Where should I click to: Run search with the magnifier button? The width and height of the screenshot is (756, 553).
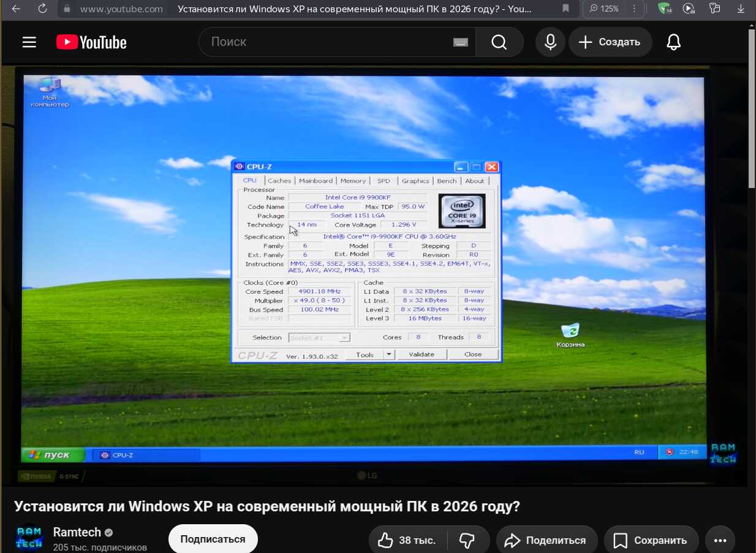point(499,42)
